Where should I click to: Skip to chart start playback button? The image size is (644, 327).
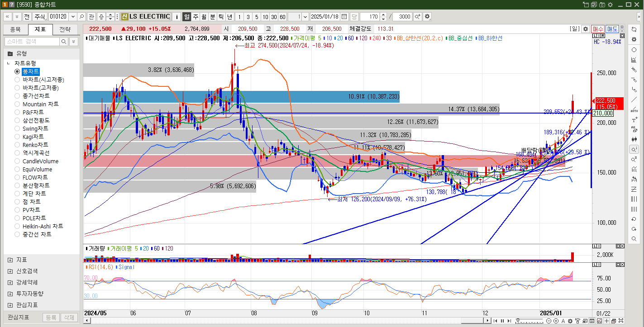[x=495, y=321]
